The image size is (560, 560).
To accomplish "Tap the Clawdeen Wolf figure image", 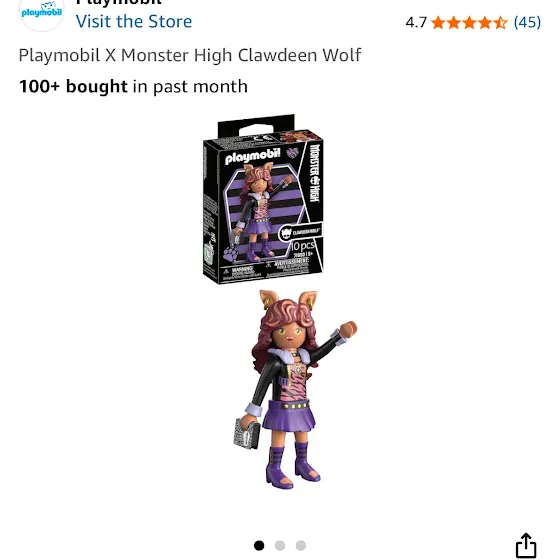I will 295,389.
